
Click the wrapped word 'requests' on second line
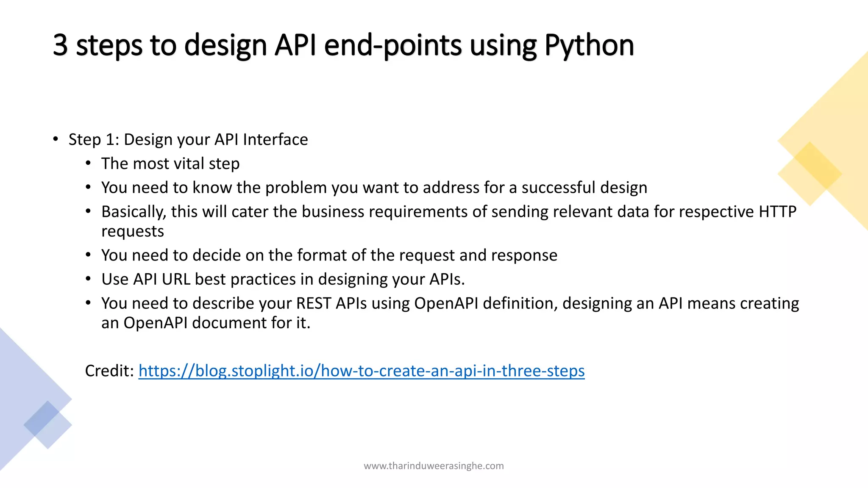tap(133, 231)
